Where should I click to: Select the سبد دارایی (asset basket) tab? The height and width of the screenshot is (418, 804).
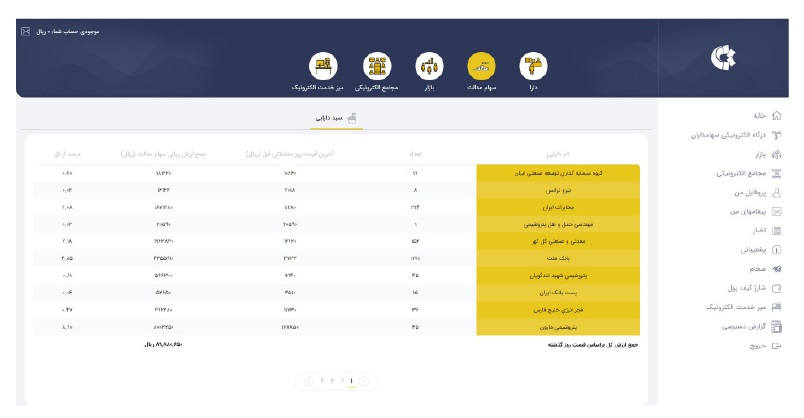(x=336, y=118)
